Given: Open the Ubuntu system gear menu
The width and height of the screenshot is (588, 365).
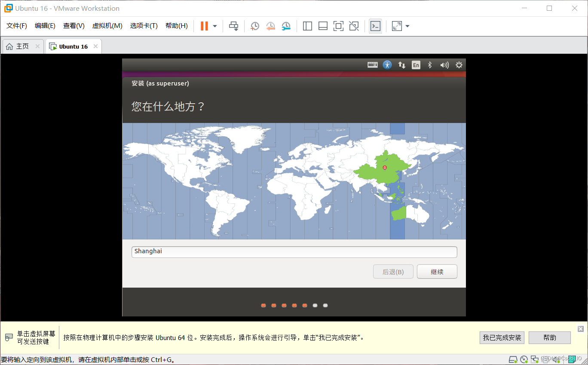Looking at the screenshot, I should pos(459,65).
